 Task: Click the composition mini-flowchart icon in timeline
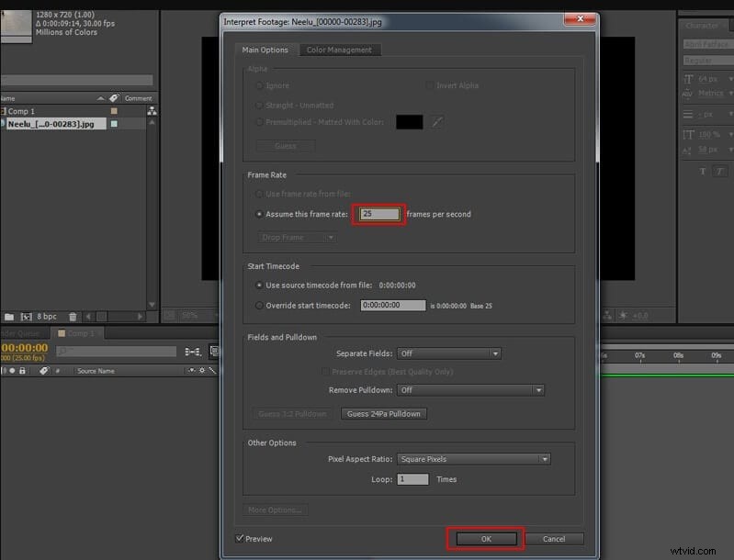tap(193, 352)
